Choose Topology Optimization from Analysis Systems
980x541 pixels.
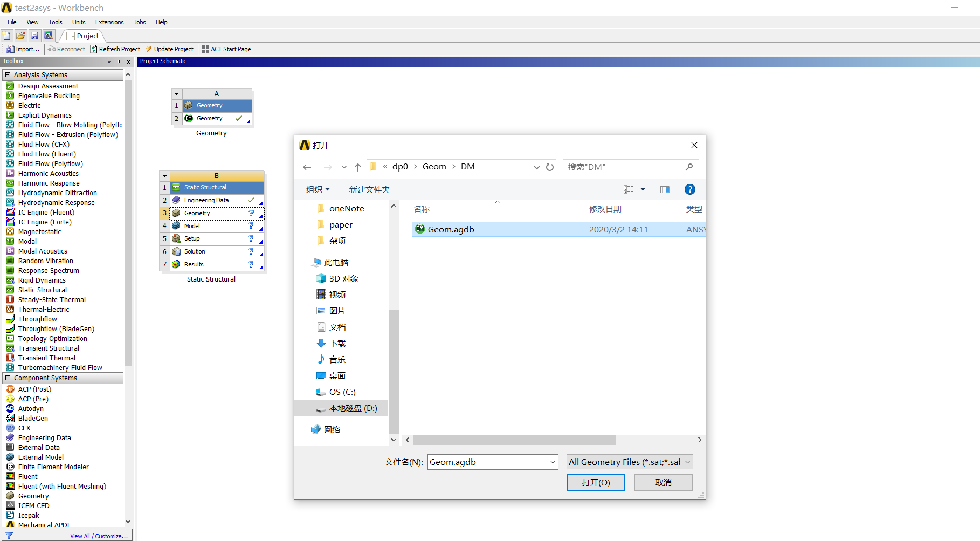coord(52,339)
